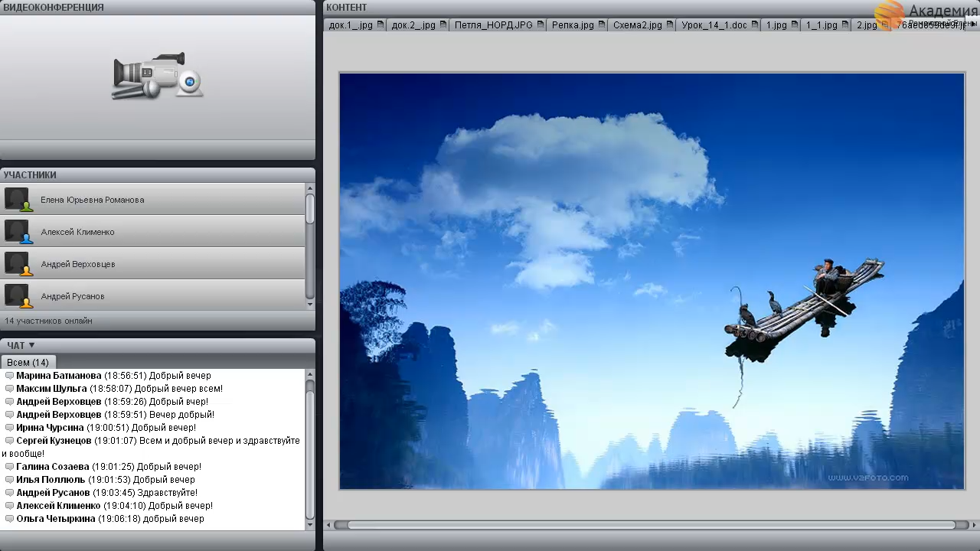Image resolution: width=980 pixels, height=551 pixels.
Task: Click the page icon on док.1_.jpg tab
Action: (381, 24)
